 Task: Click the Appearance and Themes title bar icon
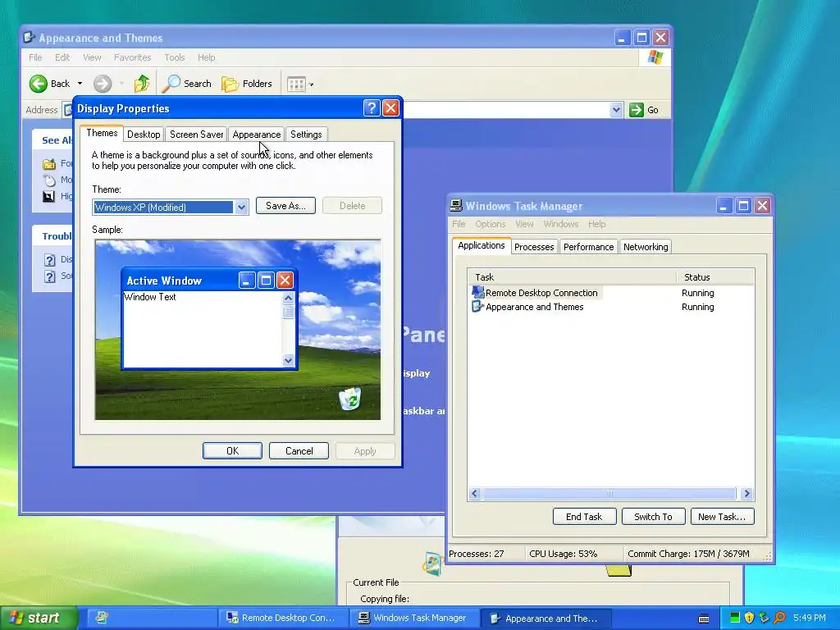(x=30, y=38)
